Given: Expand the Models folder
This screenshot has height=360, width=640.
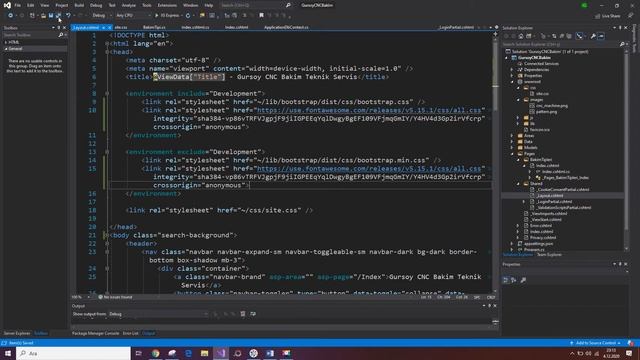Looking at the screenshot, I should tap(512, 148).
